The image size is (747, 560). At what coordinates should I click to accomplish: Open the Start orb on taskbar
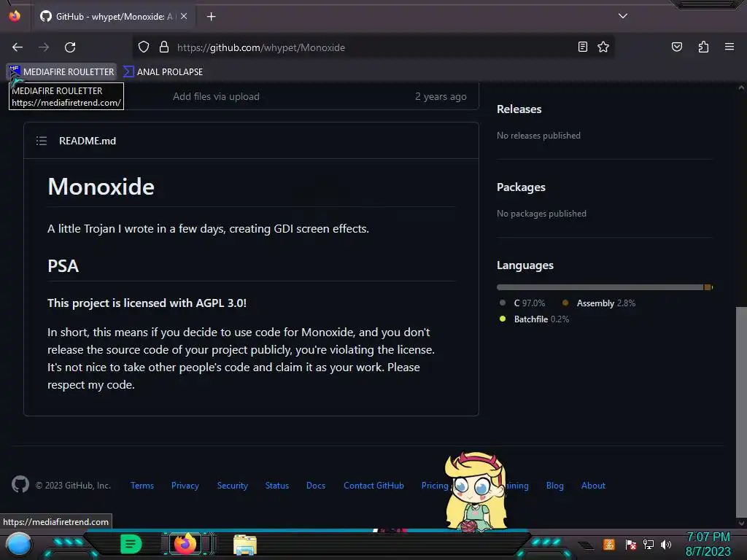point(18,544)
